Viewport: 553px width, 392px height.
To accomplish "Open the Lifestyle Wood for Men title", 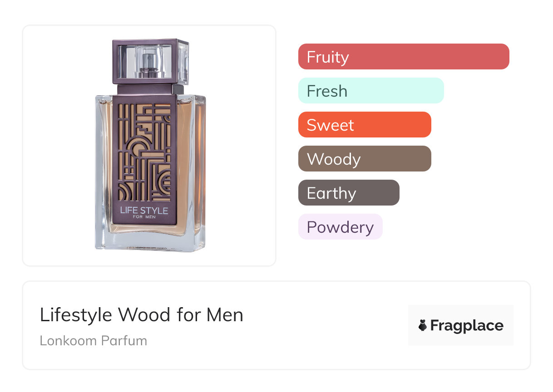I will (x=142, y=315).
